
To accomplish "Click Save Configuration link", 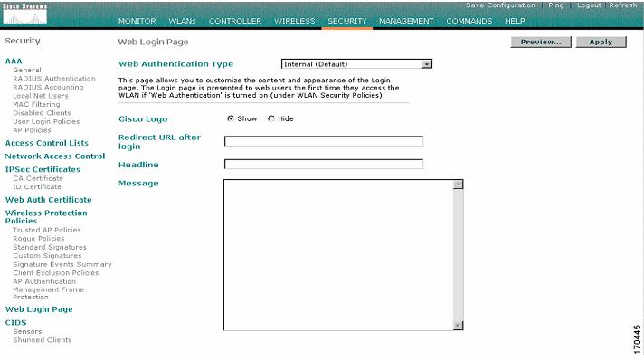I will point(500,5).
